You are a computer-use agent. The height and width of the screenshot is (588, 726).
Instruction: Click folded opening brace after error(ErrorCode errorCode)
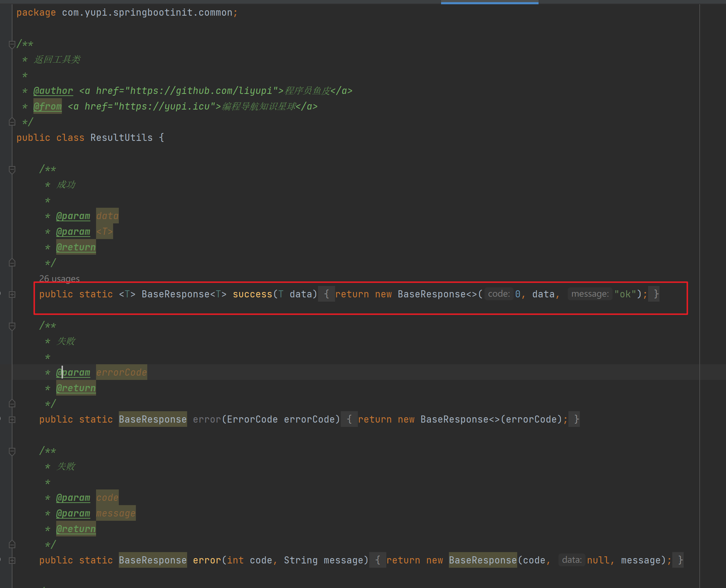tap(349, 419)
